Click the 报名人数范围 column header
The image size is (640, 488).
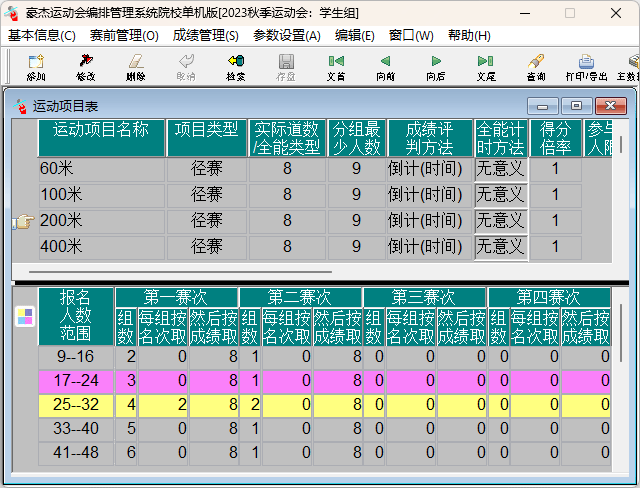coord(76,316)
